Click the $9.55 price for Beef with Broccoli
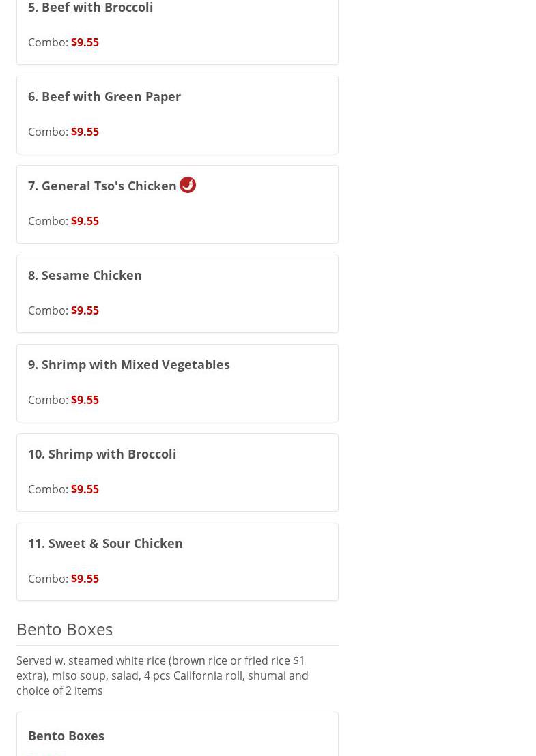 coord(85,42)
